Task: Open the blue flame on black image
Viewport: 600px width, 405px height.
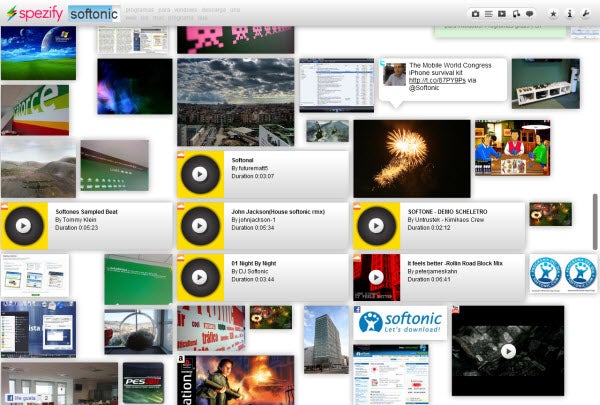Action: click(135, 86)
